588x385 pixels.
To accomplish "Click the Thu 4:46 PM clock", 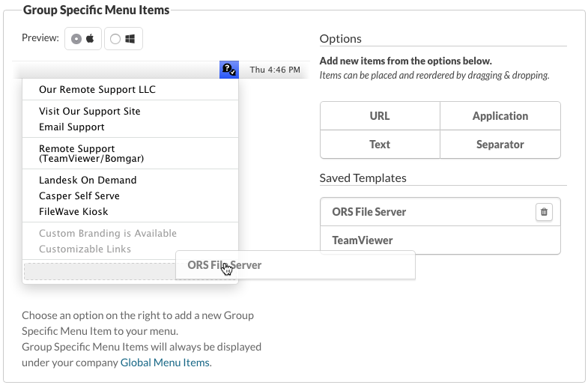I will click(x=275, y=70).
